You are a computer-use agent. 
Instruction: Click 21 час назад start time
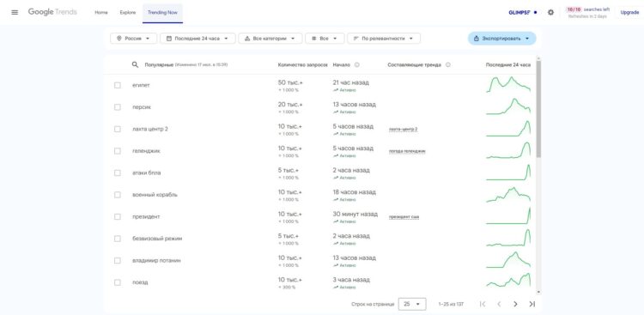tap(350, 82)
